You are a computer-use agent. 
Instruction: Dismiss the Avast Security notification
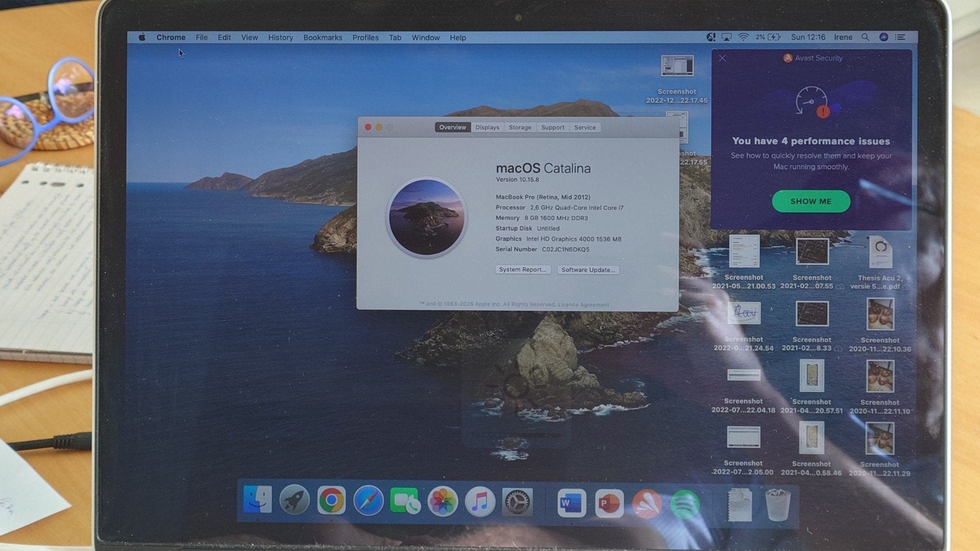coord(723,58)
